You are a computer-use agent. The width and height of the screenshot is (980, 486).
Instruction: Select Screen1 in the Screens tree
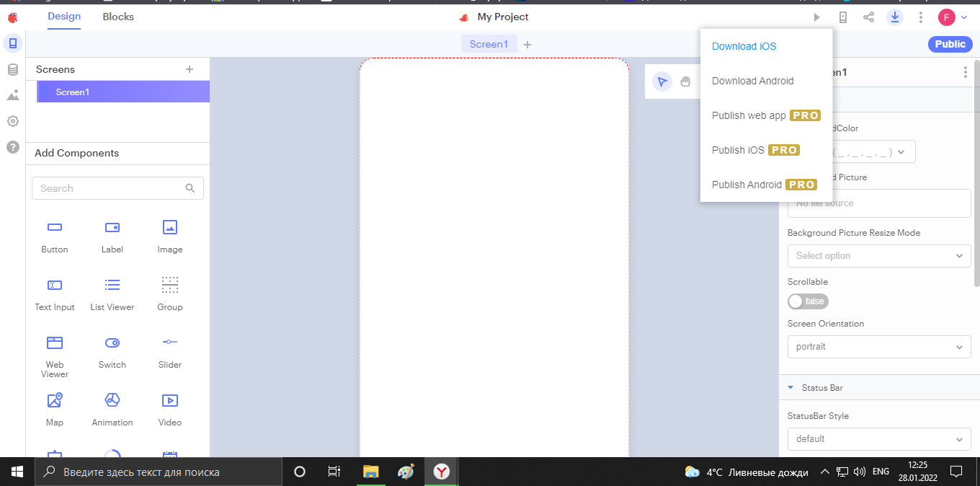123,92
